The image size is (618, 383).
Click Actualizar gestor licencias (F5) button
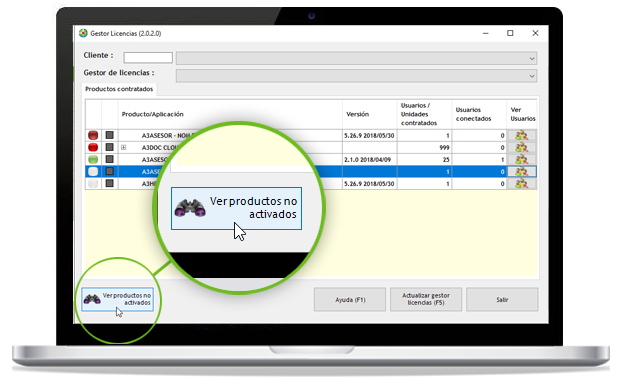pyautogui.click(x=426, y=299)
